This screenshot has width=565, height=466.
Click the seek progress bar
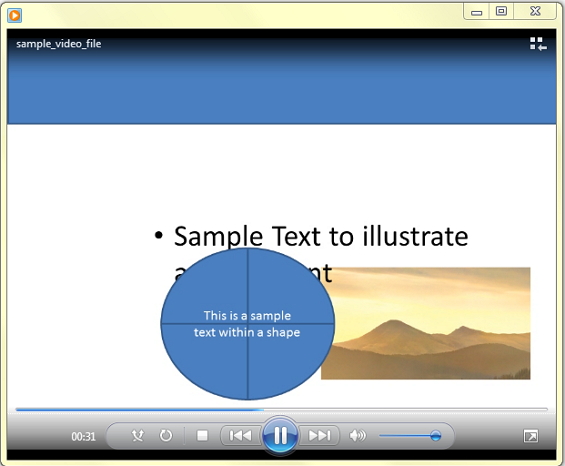281,409
